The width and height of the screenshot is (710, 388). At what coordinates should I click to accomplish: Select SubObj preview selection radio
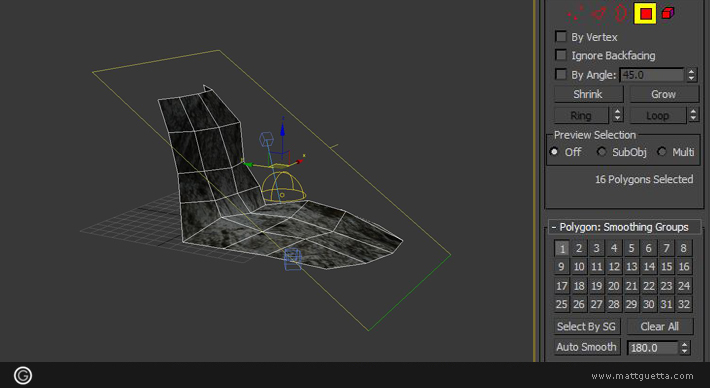click(x=601, y=152)
